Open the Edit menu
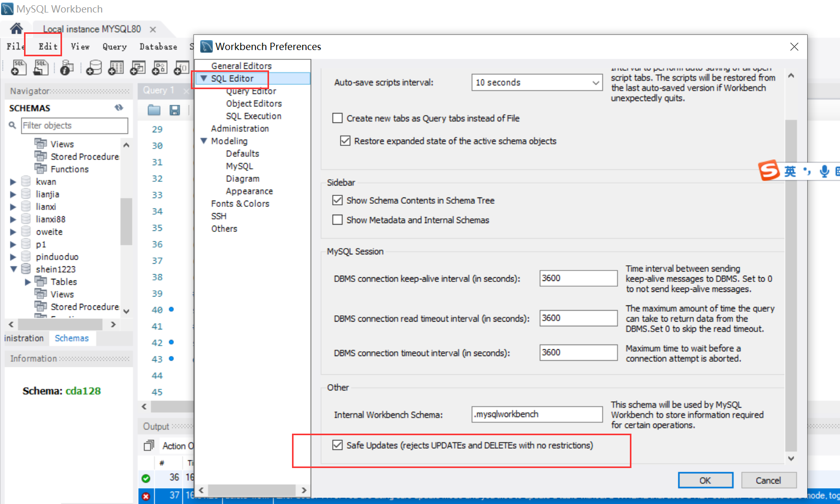The image size is (840, 504). (48, 46)
